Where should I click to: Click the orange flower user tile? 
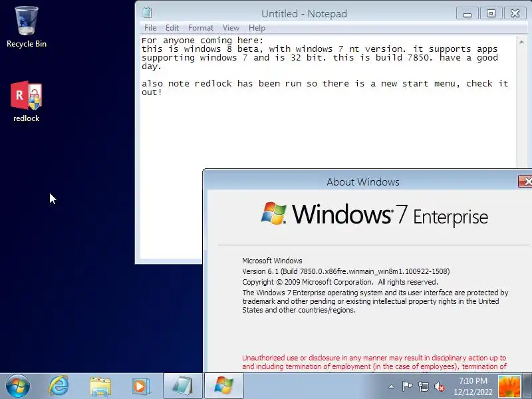pyautogui.click(x=509, y=386)
